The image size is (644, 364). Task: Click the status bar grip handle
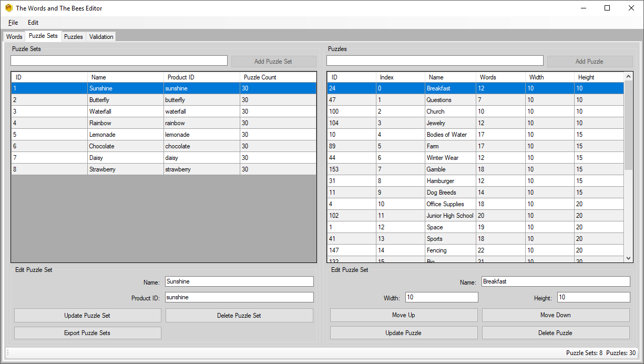point(8,353)
